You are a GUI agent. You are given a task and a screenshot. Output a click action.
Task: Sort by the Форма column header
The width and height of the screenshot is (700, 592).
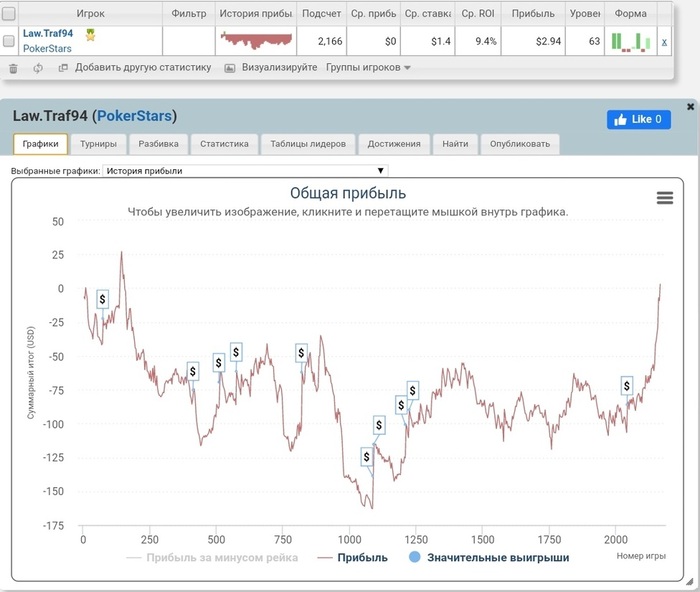630,14
